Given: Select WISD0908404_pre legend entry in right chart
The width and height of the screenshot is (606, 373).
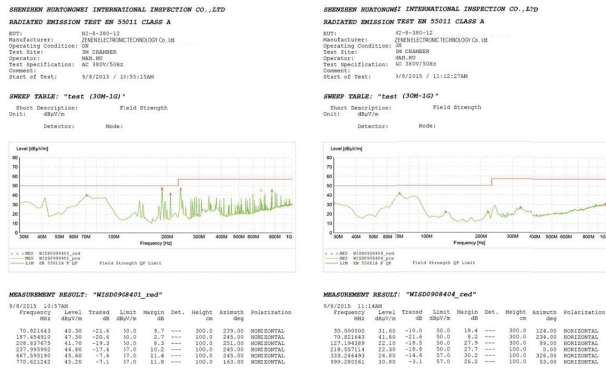Looking at the screenshot, I should coord(373,258).
